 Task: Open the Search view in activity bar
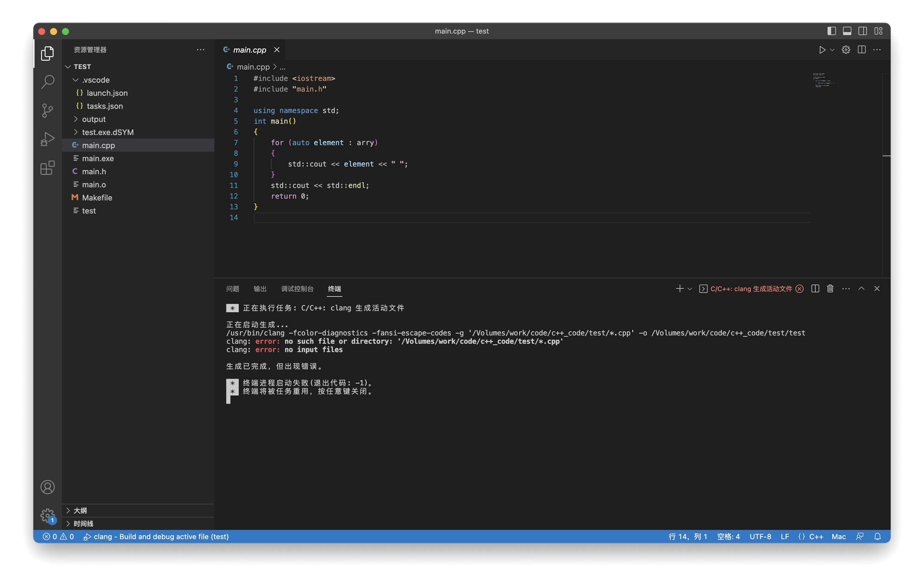(x=48, y=82)
